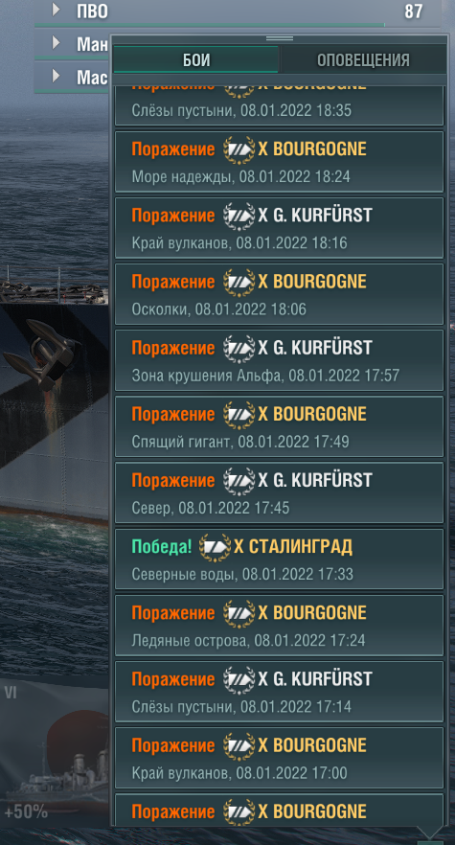Click ship icon of Море надежды 18:24 battle
The image size is (455, 868).
pos(239,148)
